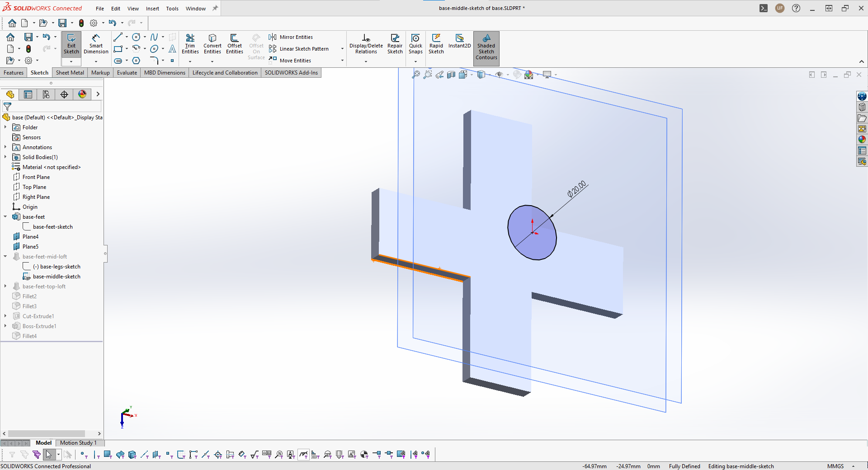Expand the Solid Bodies(1) node
This screenshot has width=868, height=470.
click(x=5, y=157)
